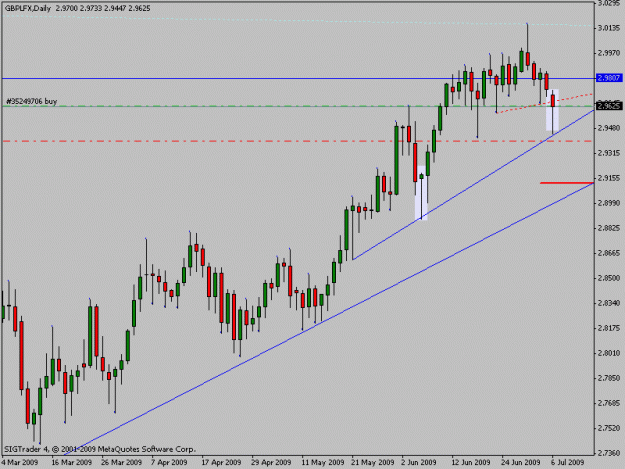Click the 2.7850 price axis label
This screenshot has width=625, height=469.
pyautogui.click(x=609, y=378)
